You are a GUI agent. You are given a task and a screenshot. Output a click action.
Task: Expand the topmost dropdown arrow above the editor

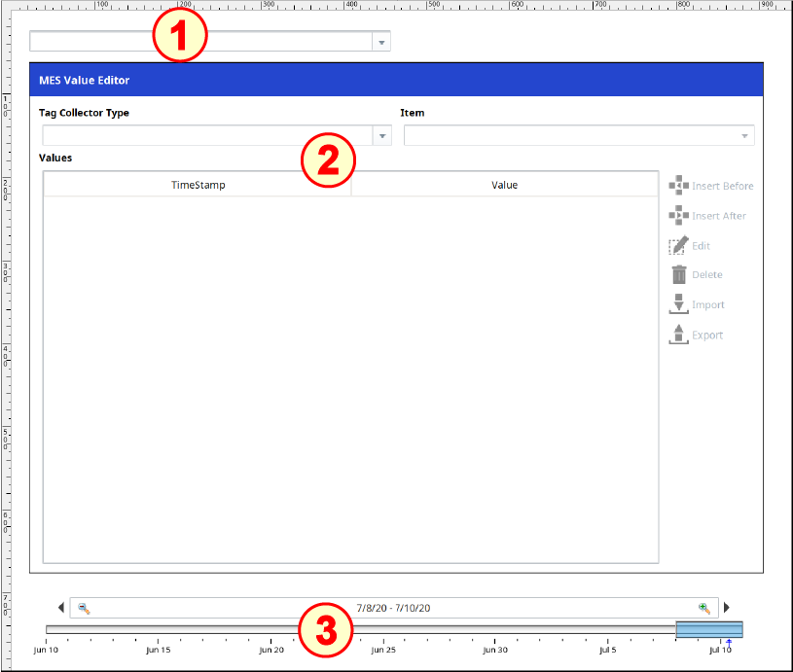point(381,42)
